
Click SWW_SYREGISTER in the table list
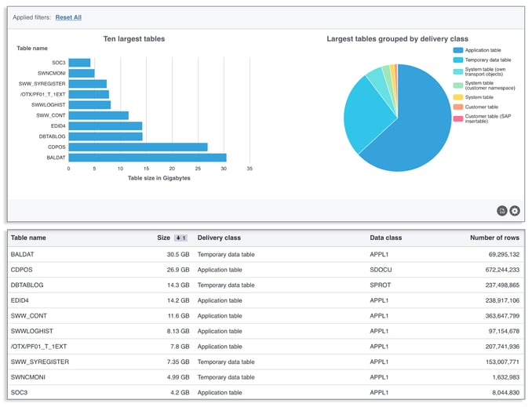pos(40,362)
